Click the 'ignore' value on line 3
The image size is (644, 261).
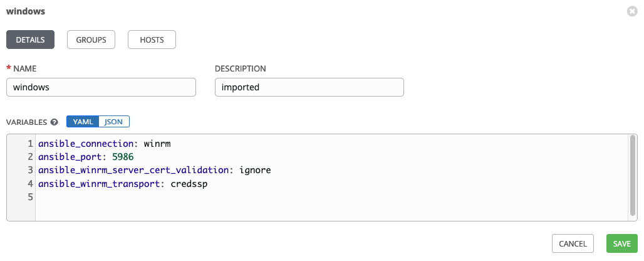pyautogui.click(x=255, y=170)
